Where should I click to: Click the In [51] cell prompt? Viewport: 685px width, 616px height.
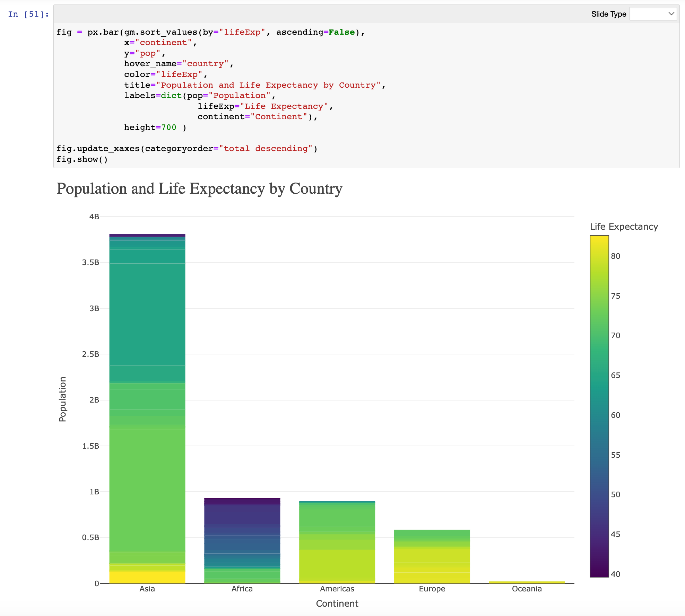pos(28,14)
